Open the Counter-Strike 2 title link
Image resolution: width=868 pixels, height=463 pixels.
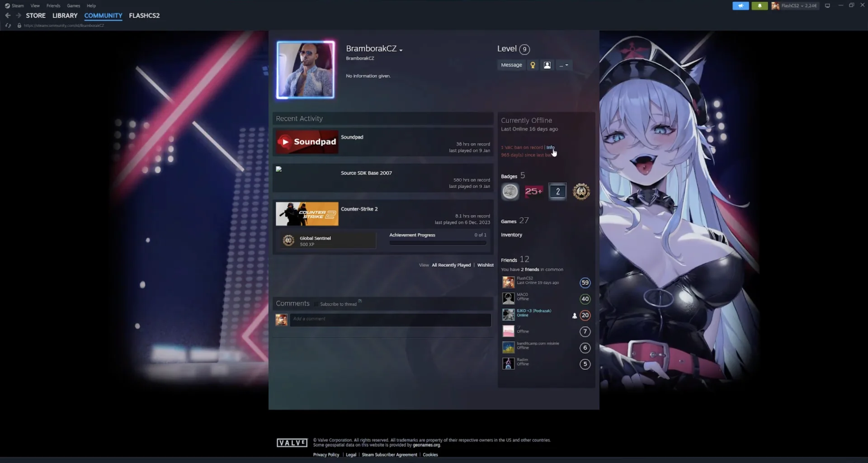[x=359, y=209]
